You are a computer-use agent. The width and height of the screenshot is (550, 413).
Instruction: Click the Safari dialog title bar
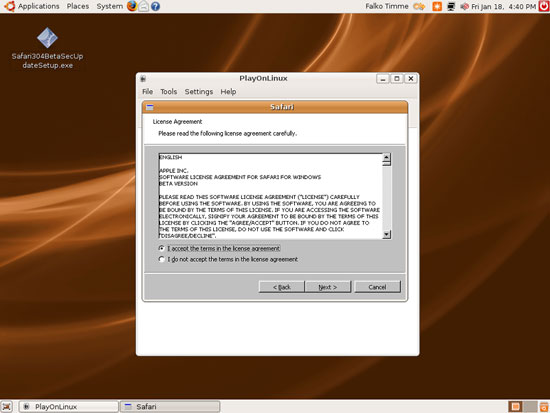(x=275, y=107)
